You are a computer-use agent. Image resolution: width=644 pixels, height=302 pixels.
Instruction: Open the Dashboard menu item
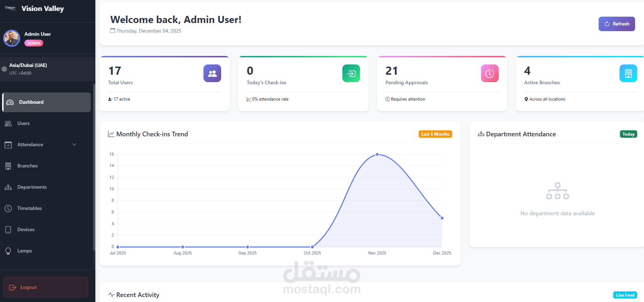click(46, 102)
